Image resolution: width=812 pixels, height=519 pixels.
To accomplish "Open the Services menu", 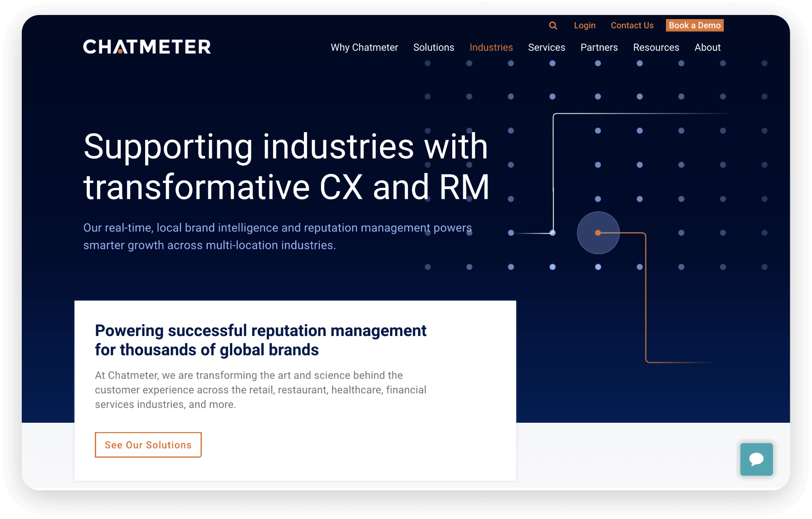I will 546,47.
